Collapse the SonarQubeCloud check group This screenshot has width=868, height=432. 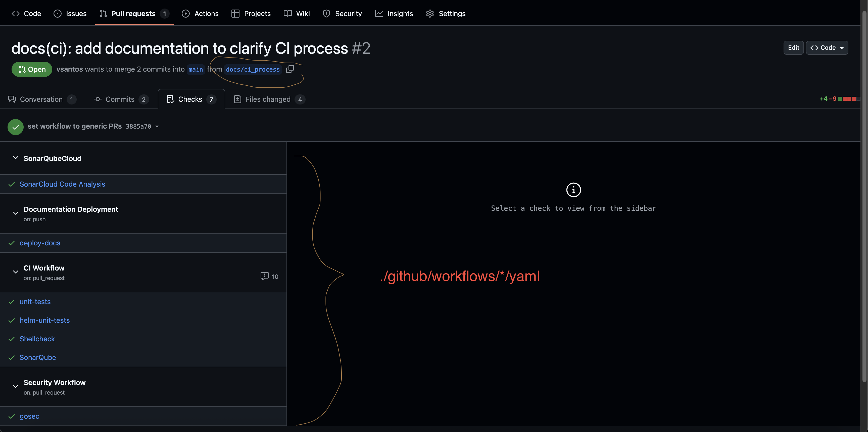[16, 158]
